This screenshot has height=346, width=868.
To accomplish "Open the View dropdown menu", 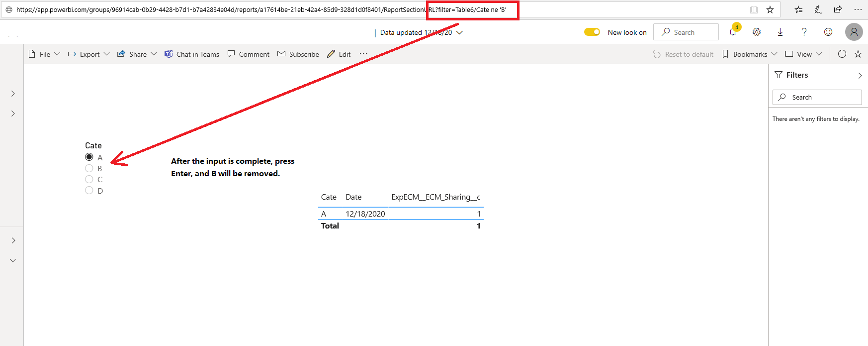I will [x=803, y=54].
